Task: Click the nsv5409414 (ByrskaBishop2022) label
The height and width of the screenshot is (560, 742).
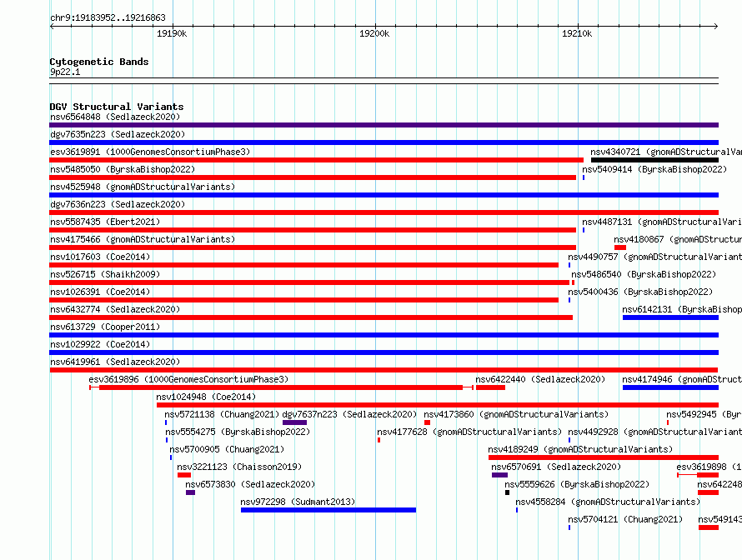Action: (654, 169)
